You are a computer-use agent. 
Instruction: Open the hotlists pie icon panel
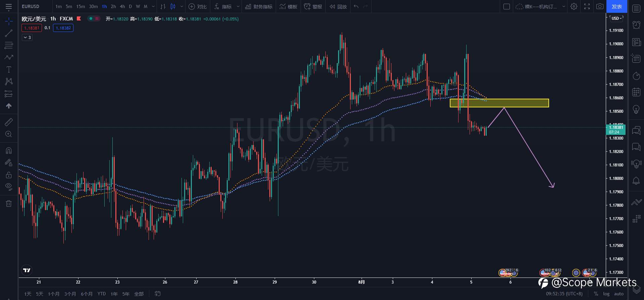point(636,76)
